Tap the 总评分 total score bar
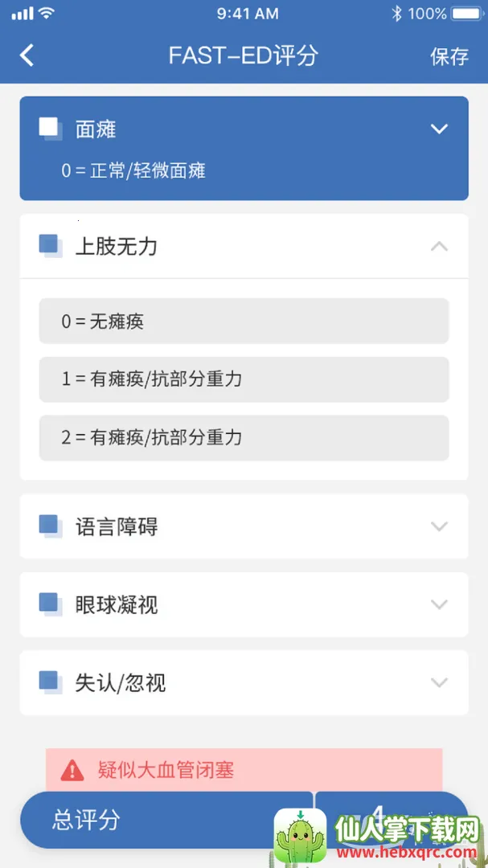 (153, 820)
